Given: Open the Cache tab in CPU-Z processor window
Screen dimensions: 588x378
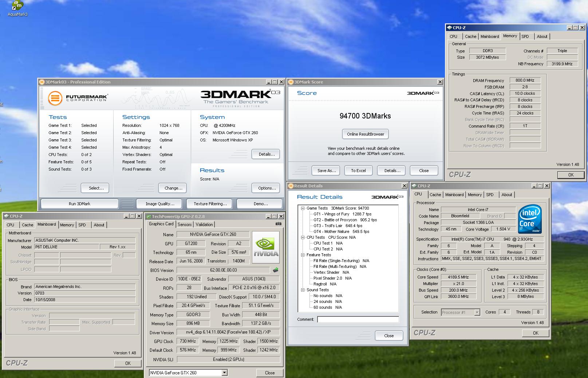Looking at the screenshot, I should click(x=435, y=195).
